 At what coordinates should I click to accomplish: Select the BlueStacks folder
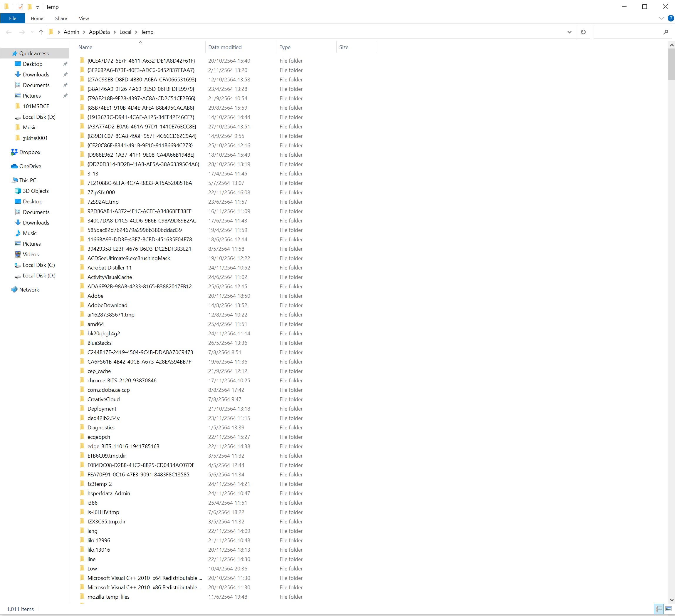[x=100, y=343]
